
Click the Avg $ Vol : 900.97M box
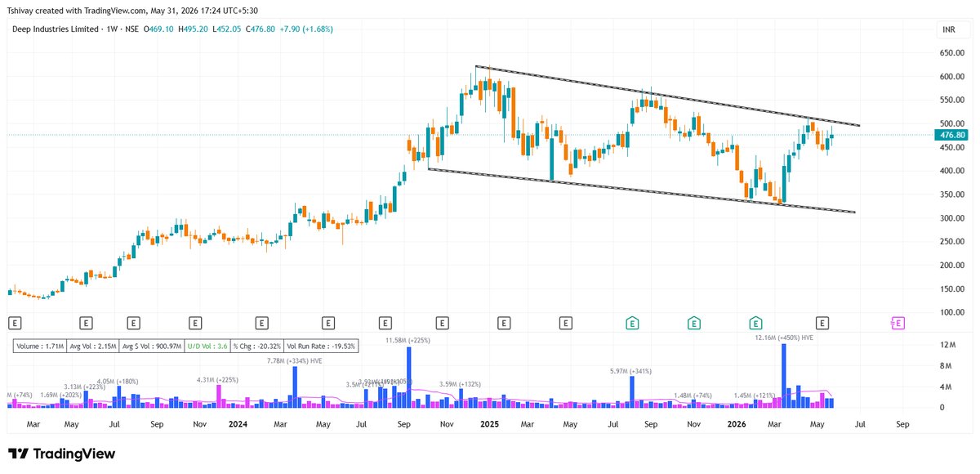click(152, 347)
